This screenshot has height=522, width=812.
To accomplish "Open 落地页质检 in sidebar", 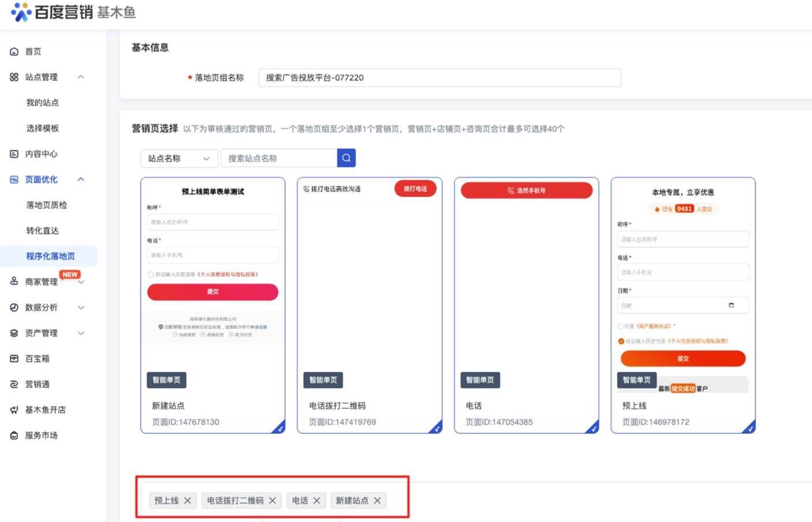I will tap(46, 205).
